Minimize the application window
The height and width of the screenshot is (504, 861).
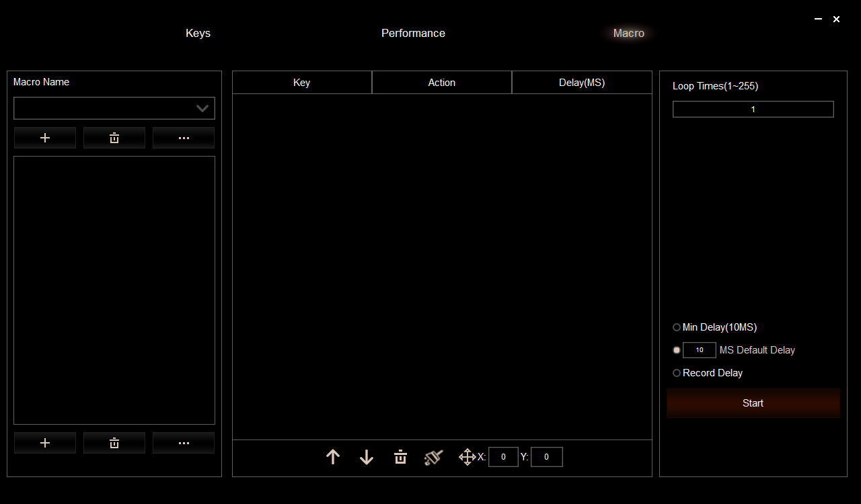click(818, 19)
